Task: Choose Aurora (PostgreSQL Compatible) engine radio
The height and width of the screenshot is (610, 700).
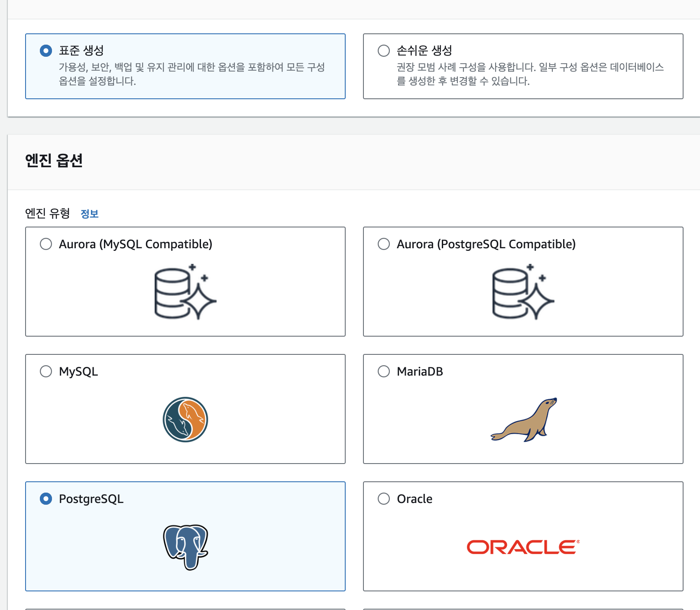Action: pos(384,244)
